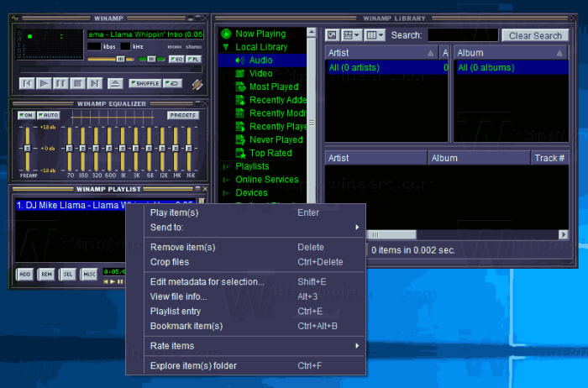Open the equalizer PRESETS button

(183, 115)
